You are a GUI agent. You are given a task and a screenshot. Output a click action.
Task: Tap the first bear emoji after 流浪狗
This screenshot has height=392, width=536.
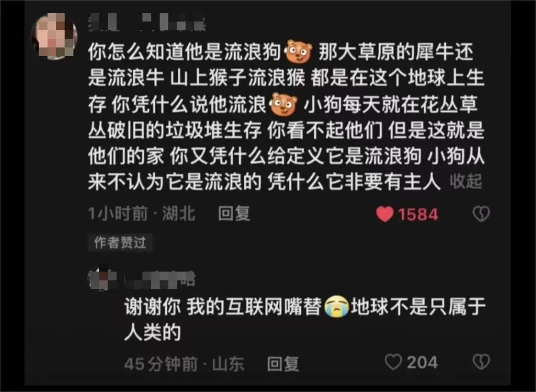tap(299, 52)
